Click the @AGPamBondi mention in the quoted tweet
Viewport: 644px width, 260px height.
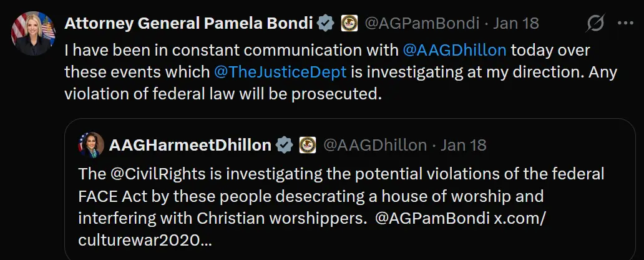(442, 219)
